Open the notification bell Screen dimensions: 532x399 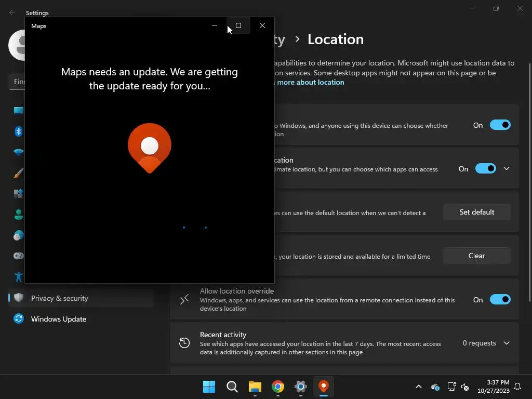coord(517,387)
